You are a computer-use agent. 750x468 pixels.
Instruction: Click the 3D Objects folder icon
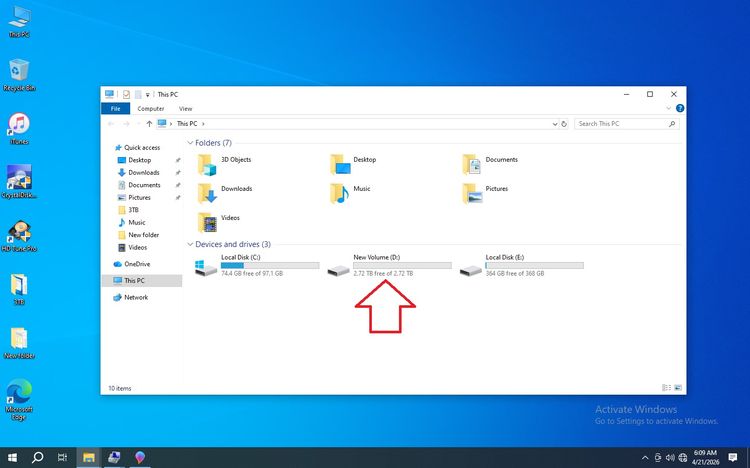(207, 164)
